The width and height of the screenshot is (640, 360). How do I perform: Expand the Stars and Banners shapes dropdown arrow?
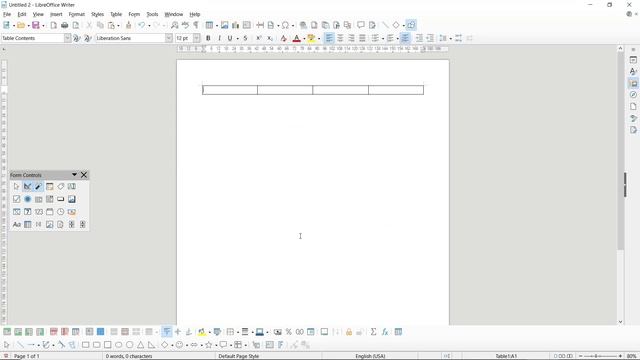[216, 345]
